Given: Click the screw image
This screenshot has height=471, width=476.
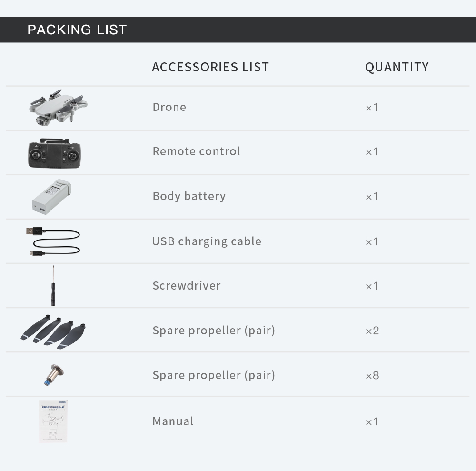Looking at the screenshot, I should tap(54, 375).
